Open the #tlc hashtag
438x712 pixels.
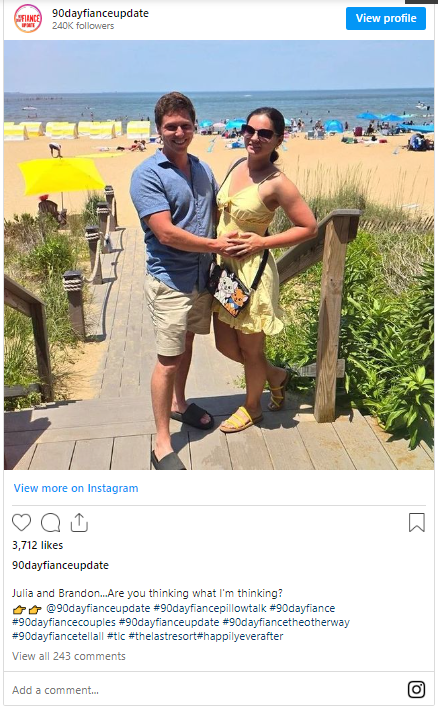(x=116, y=636)
